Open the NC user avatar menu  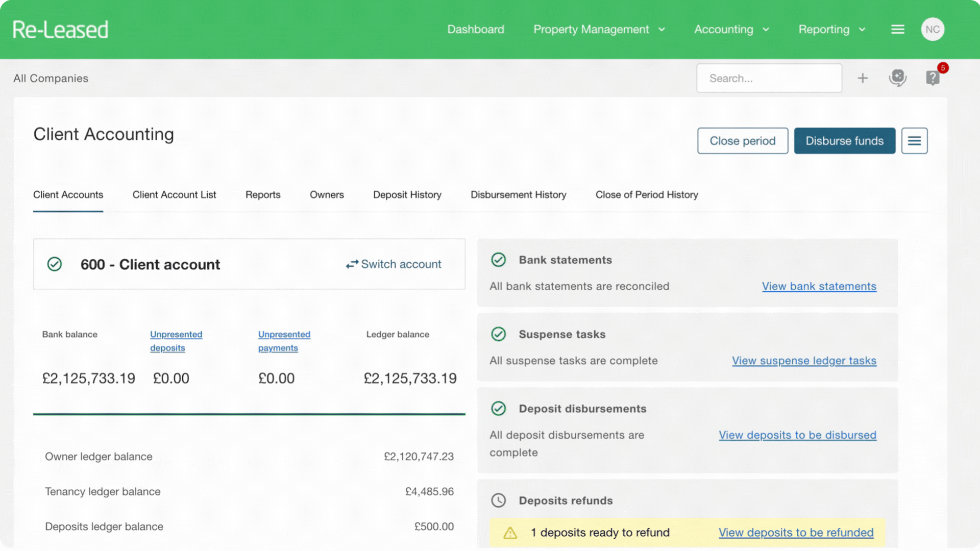[933, 30]
